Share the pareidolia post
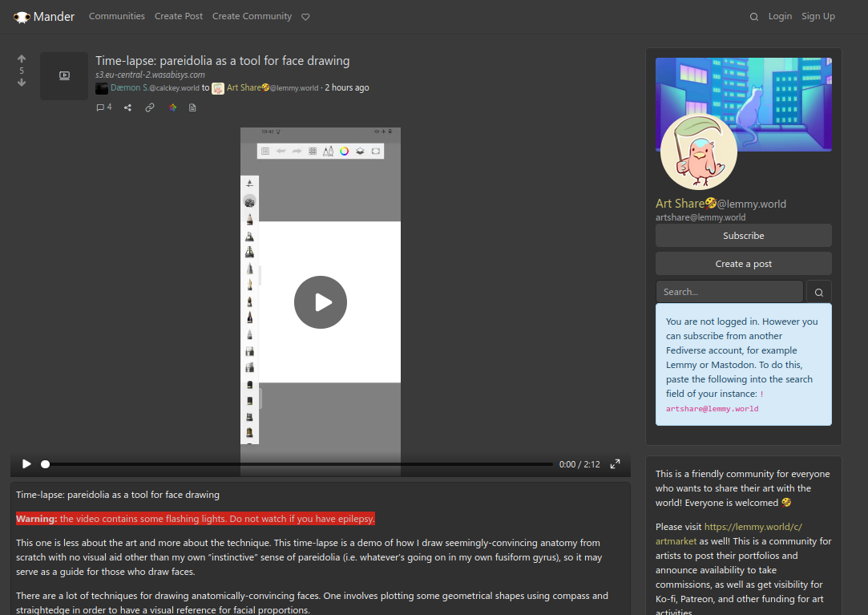 (127, 107)
